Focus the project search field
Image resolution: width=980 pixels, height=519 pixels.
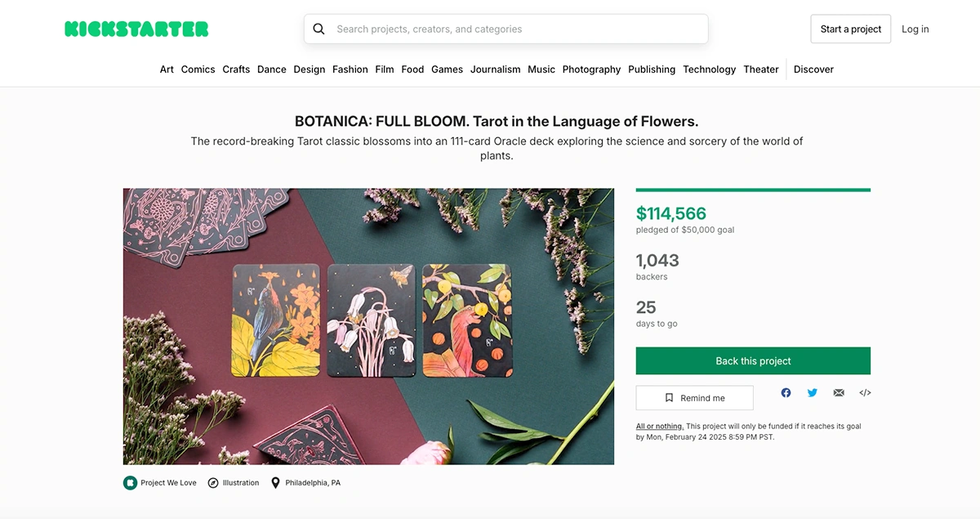tap(514, 29)
